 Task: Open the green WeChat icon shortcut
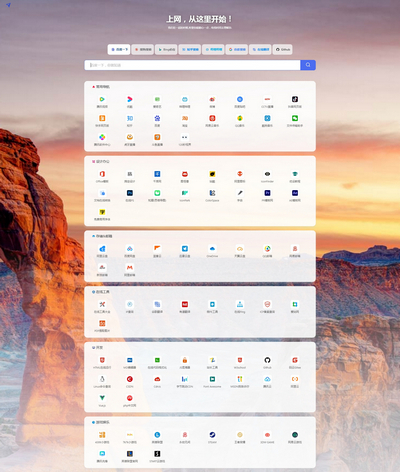(295, 118)
